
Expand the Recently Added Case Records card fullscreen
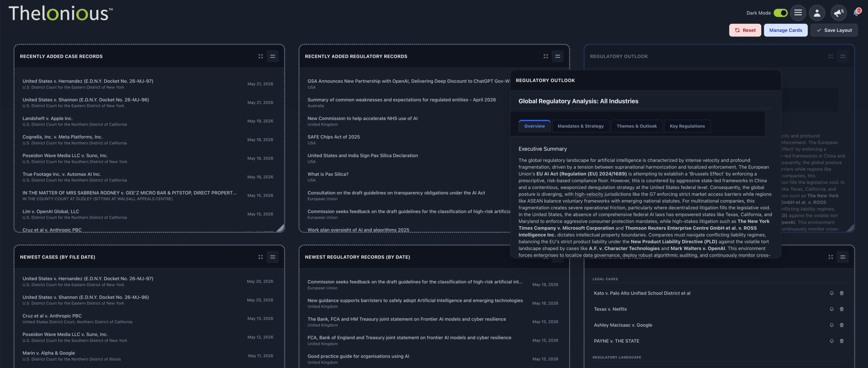261,56
